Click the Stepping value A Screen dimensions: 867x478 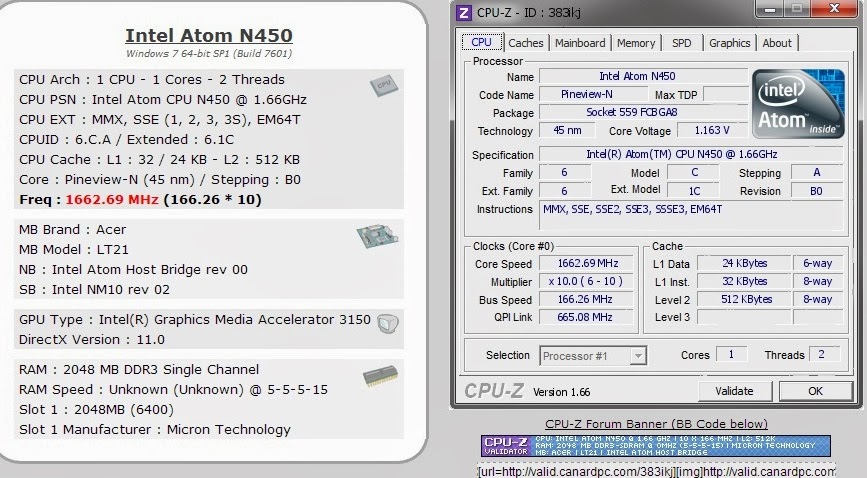(817, 173)
